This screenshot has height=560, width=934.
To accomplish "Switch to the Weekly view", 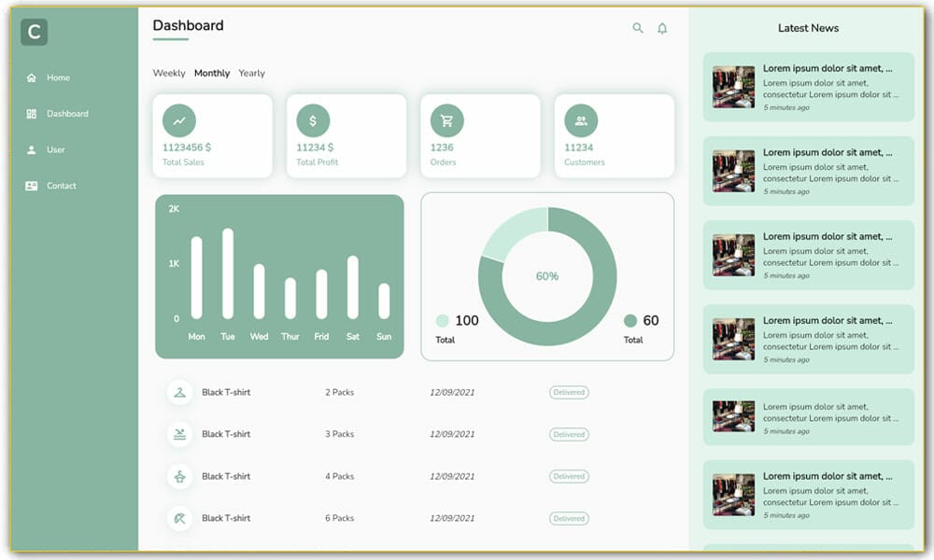I will point(169,73).
